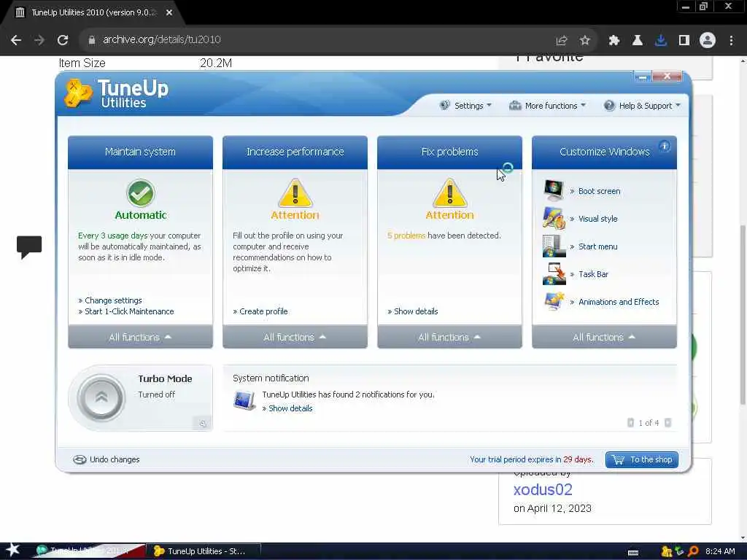The height and width of the screenshot is (560, 747).
Task: Click the browser page vertical scrollbar
Action: point(743,314)
